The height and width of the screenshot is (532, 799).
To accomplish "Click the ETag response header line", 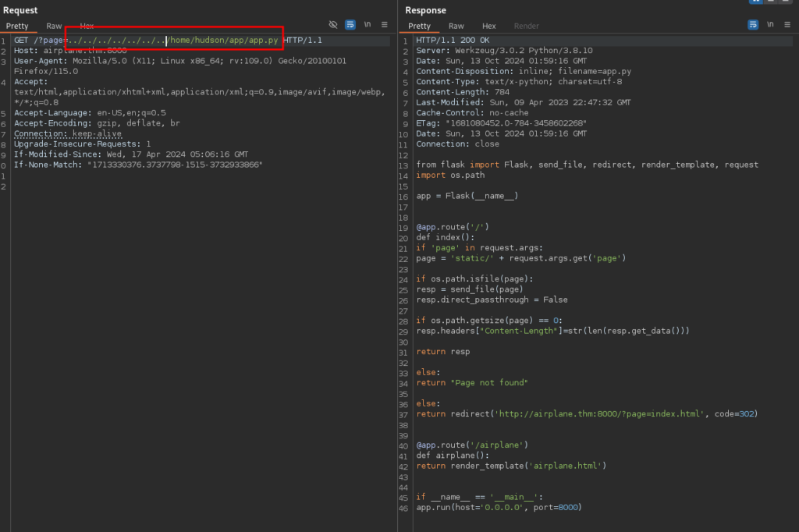I will 502,123.
